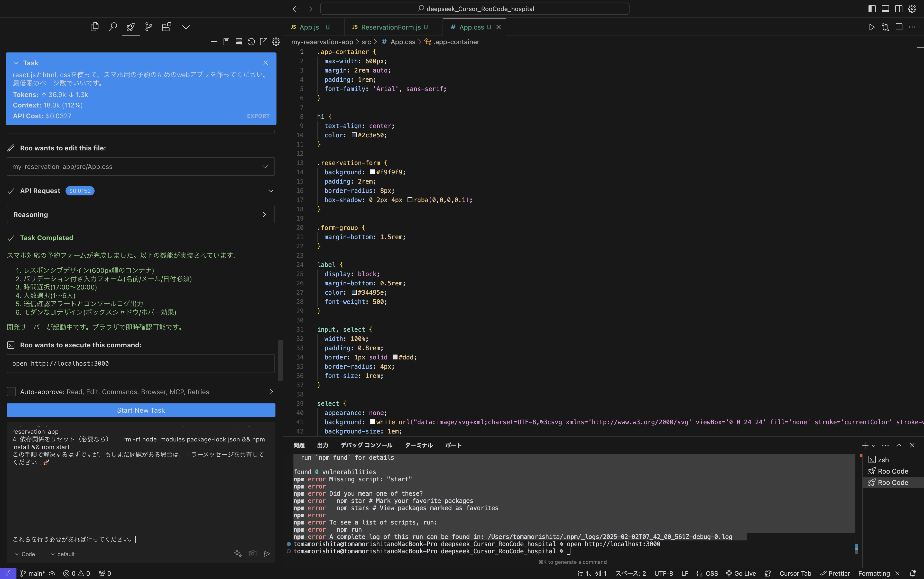
Task: Open Roo Code settings gear icon
Action: pyautogui.click(x=276, y=42)
